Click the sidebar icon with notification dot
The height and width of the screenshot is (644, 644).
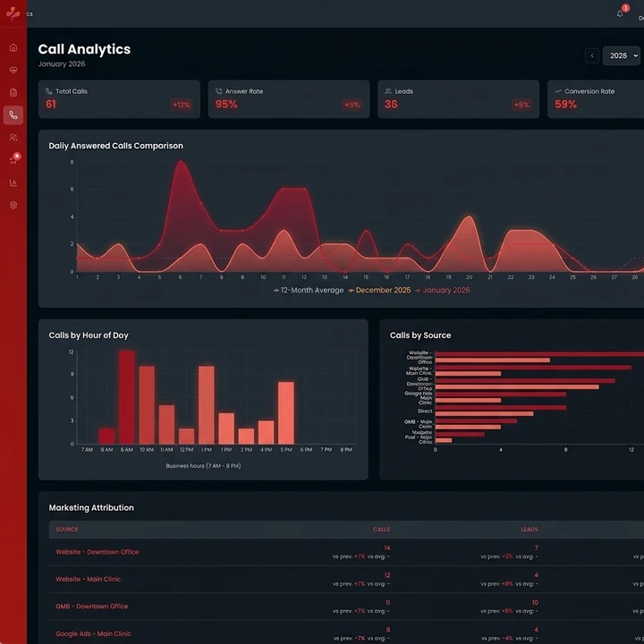point(14,159)
